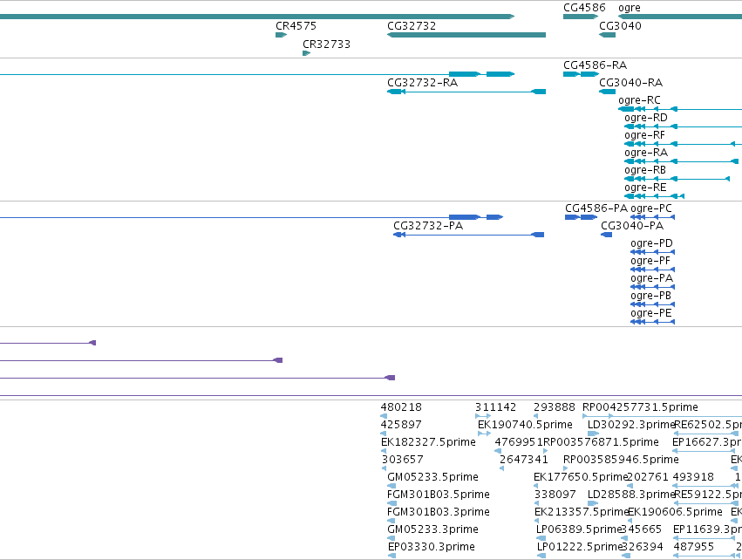Click the ogre-PF protein label
The width and height of the screenshot is (742, 560).
(x=650, y=261)
